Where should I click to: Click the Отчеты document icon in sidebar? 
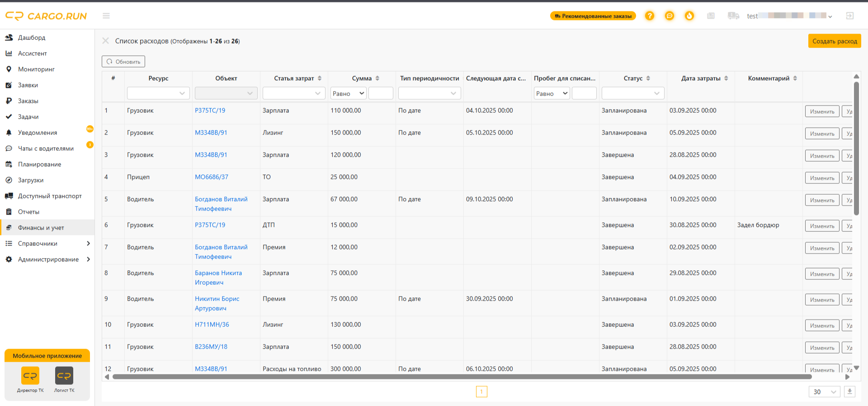tap(9, 212)
